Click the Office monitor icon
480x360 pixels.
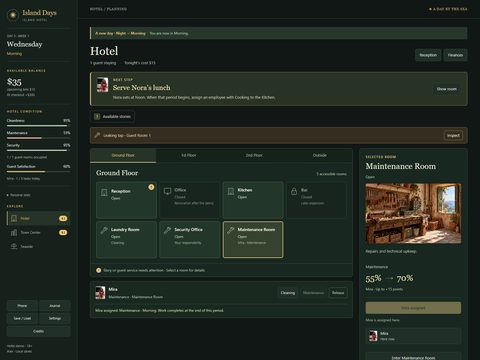pos(167,191)
